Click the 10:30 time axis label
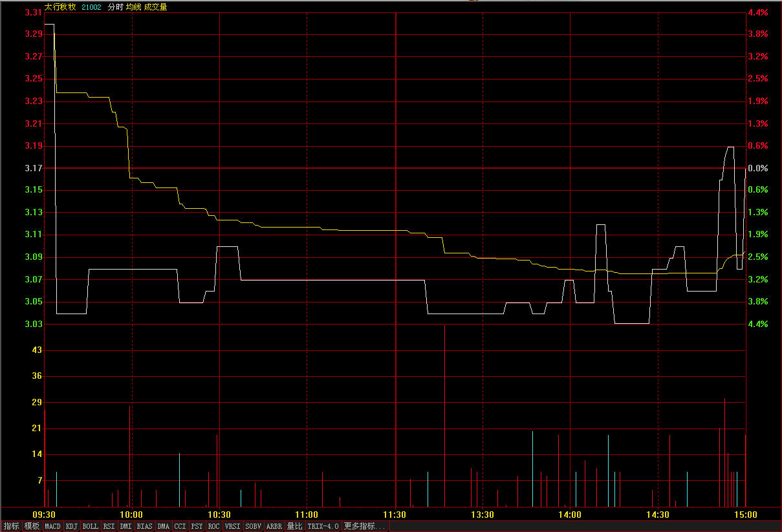Image resolution: width=782 pixels, height=532 pixels. coord(219,515)
